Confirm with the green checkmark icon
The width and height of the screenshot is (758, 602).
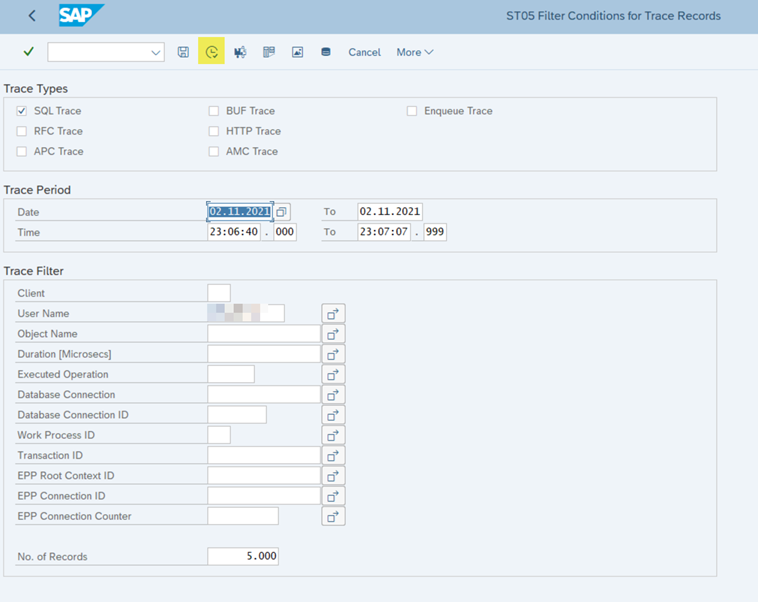coord(29,51)
